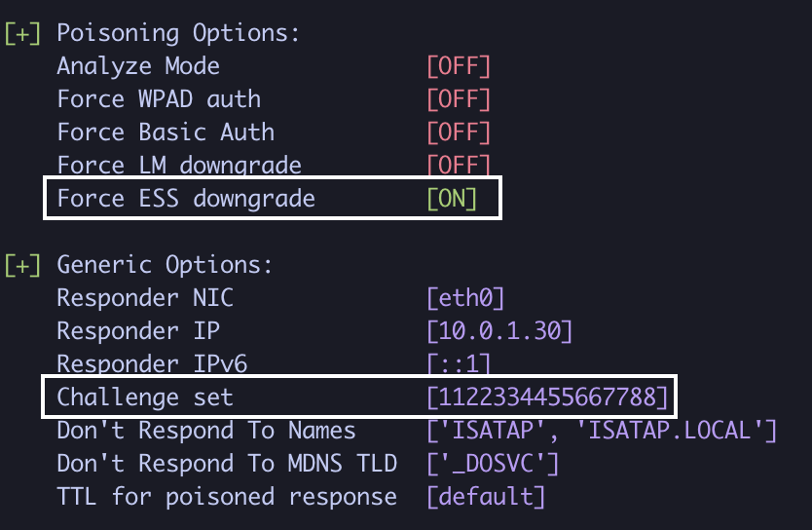Click the [default] TTL value
Screen dimensions: 812x530
pyautogui.click(x=486, y=497)
